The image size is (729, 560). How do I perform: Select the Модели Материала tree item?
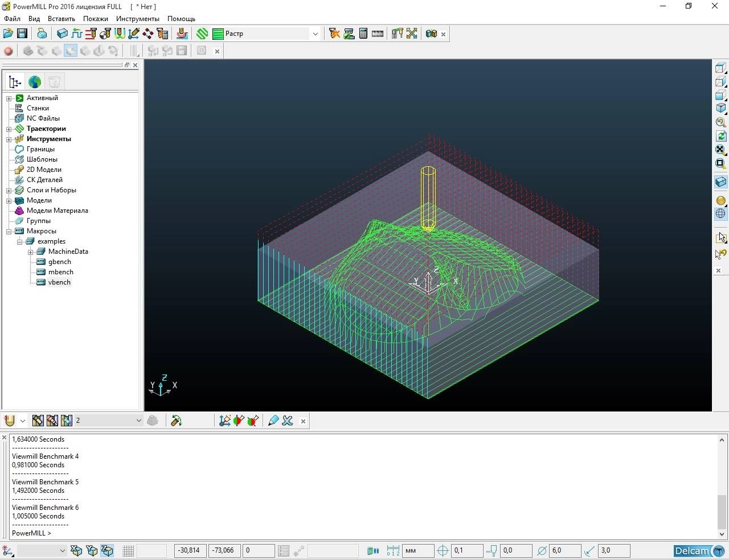point(58,211)
